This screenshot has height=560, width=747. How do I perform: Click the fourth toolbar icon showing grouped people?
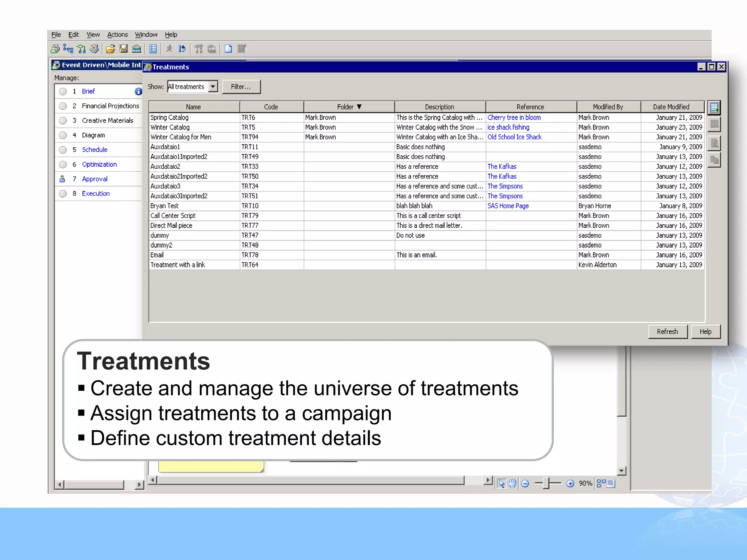94,49
